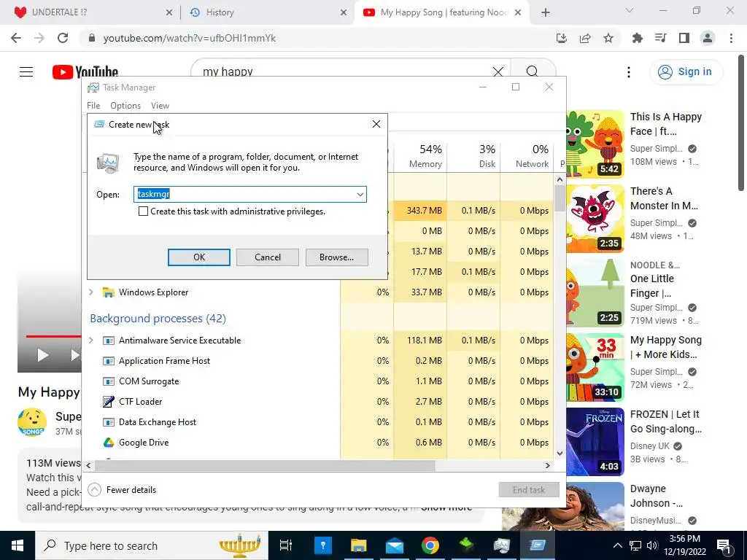
Task: Reload the YouTube page
Action: point(63,38)
